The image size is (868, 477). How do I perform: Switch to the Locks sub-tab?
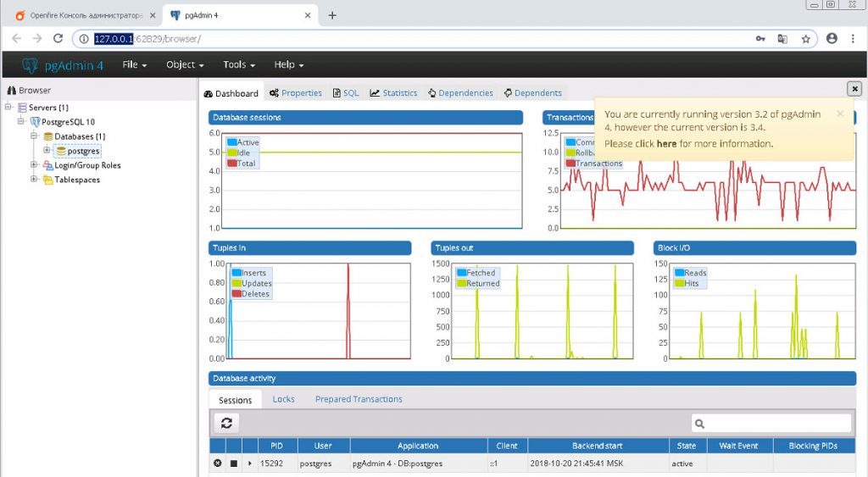point(283,399)
